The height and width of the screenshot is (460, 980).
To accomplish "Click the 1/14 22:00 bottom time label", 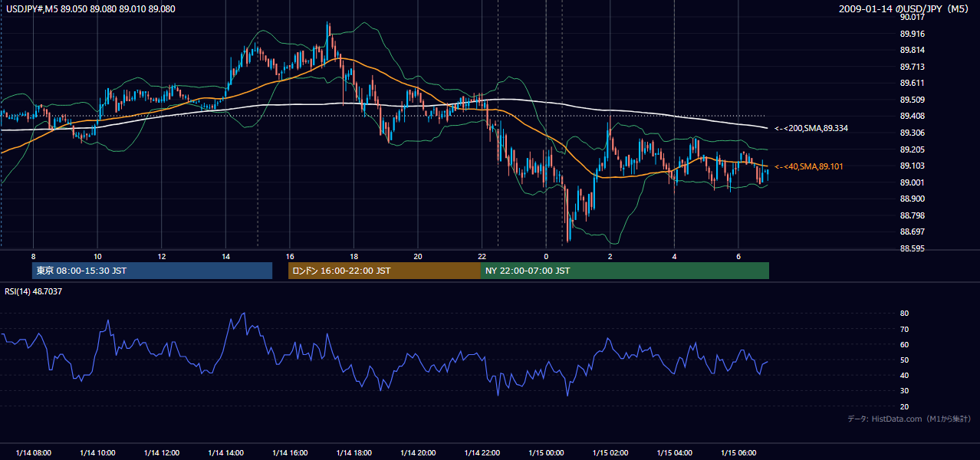I will [x=482, y=453].
